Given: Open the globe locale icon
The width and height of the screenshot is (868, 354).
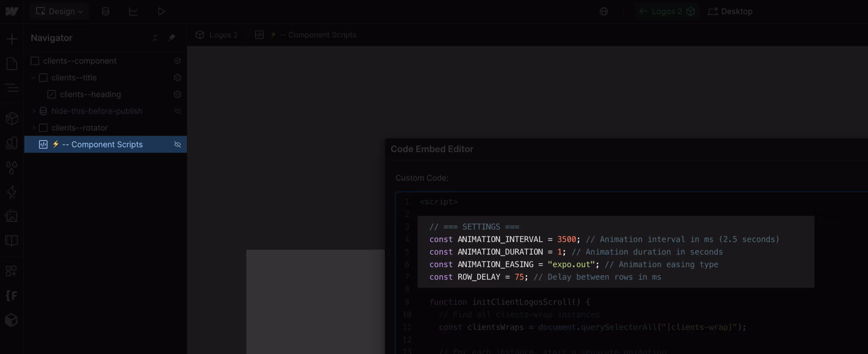Looking at the screenshot, I should click(604, 11).
